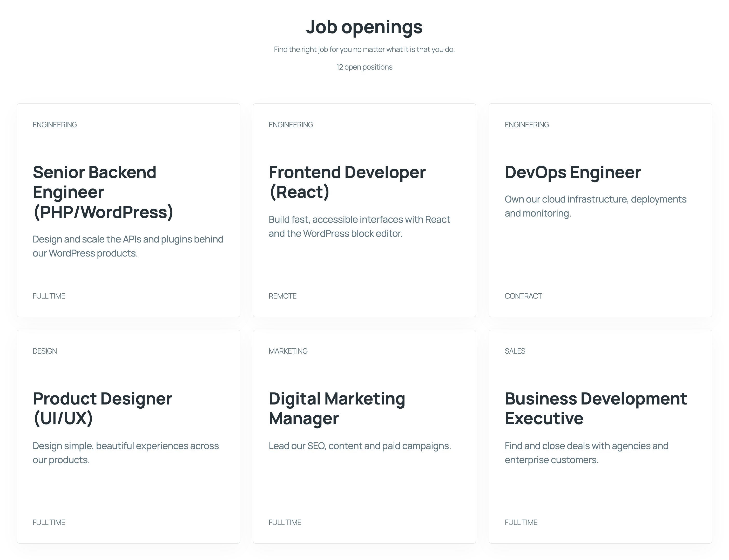The image size is (729, 560).
Task: Click 'Build fast, accessible interfaces' description
Action: (x=359, y=227)
